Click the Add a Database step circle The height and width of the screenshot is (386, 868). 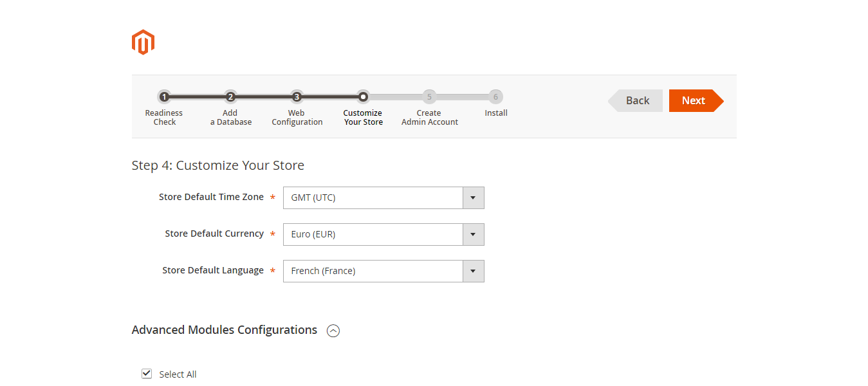tap(230, 96)
